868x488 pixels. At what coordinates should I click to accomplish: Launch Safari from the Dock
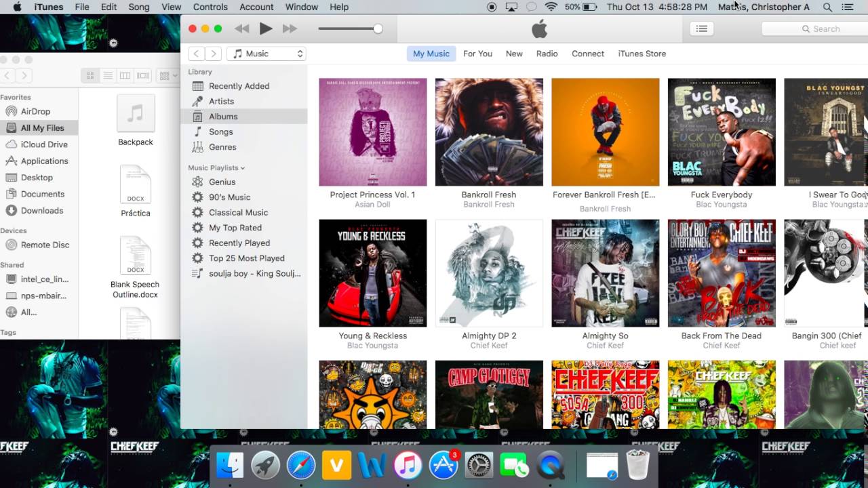coord(301,465)
